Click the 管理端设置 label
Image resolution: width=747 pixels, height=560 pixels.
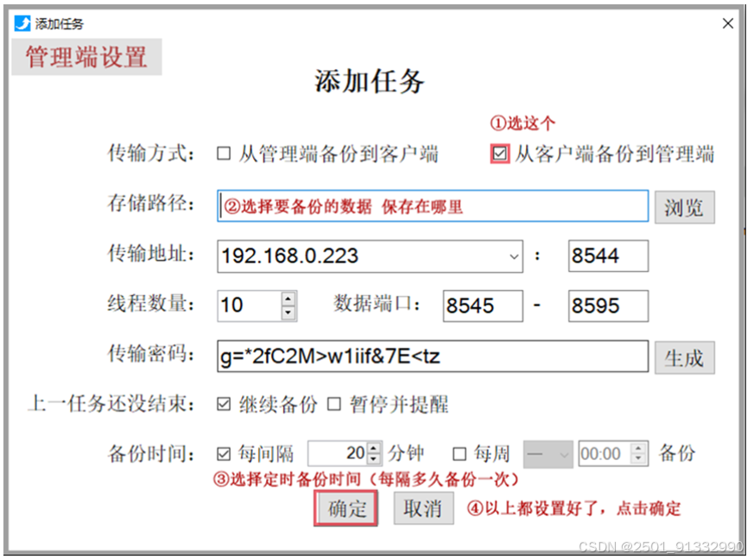86,57
